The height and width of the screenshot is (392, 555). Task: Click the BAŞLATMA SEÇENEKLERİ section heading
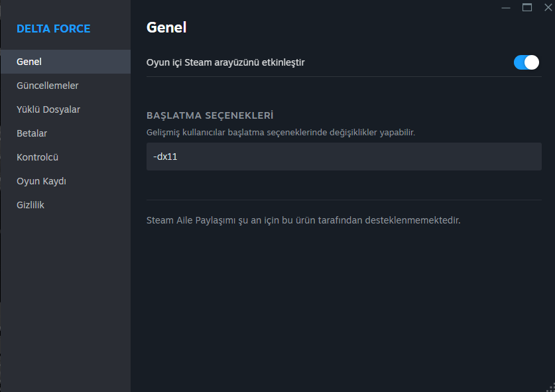pyautogui.click(x=210, y=115)
